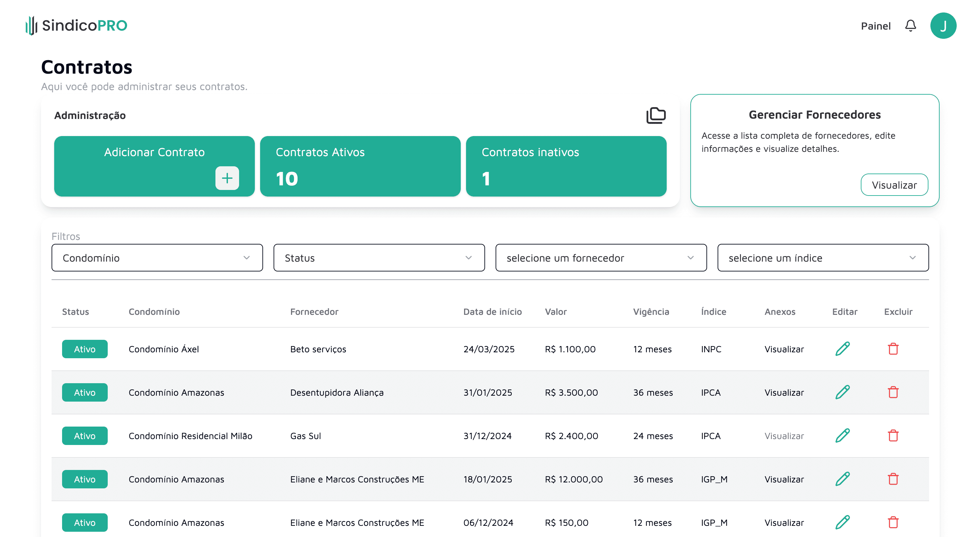Screen dimensions: 980x537
Task: Delete the R$ 12.000,00 contract row
Action: (893, 479)
